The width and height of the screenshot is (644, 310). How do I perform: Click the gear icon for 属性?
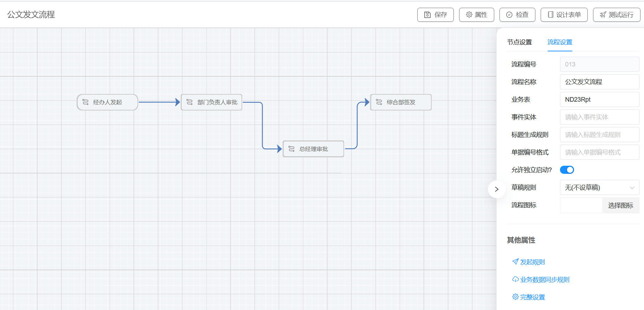[x=469, y=15]
